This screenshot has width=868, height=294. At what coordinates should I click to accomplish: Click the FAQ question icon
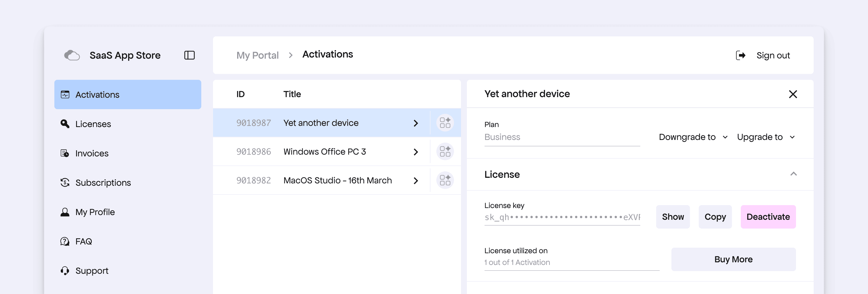pyautogui.click(x=65, y=241)
